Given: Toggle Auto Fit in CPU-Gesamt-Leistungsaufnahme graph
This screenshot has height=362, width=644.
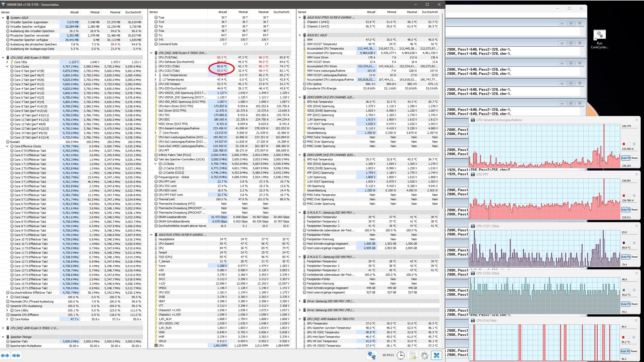Looking at the screenshot, I should tap(626, 158).
